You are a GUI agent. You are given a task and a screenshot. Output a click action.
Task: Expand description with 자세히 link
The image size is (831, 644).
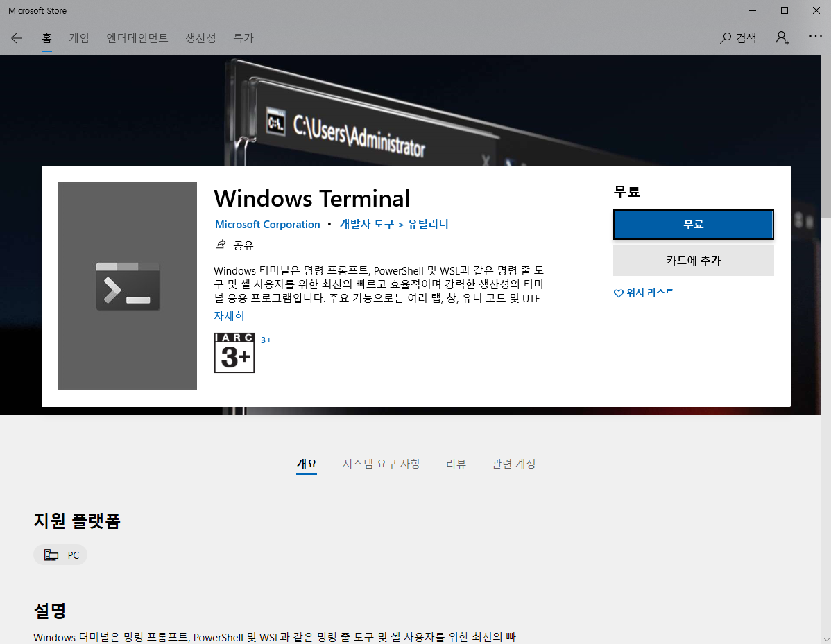229,316
